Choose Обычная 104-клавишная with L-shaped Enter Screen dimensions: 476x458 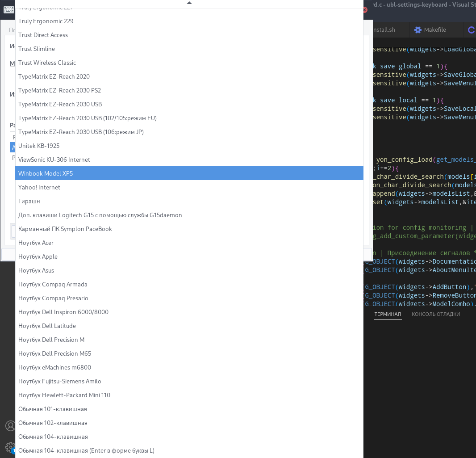[189, 451]
